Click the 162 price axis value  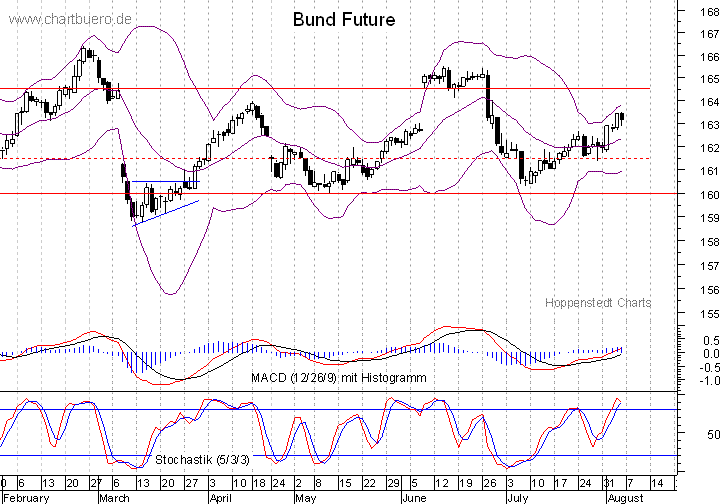(x=709, y=148)
